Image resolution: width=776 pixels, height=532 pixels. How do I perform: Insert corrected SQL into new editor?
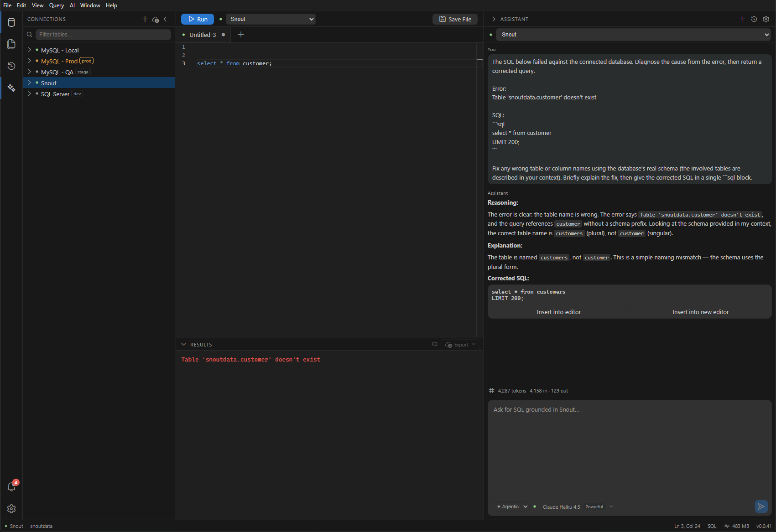coord(700,312)
